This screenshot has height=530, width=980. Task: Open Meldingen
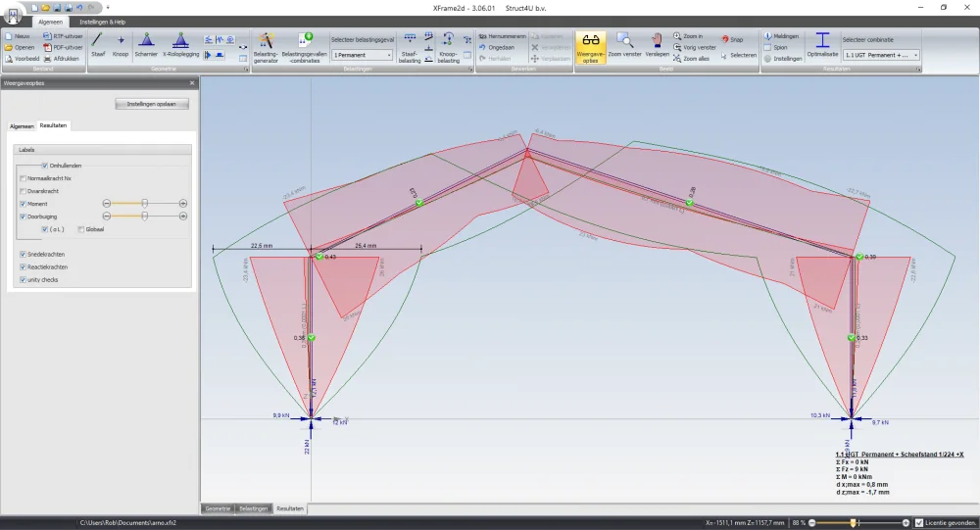(x=781, y=36)
